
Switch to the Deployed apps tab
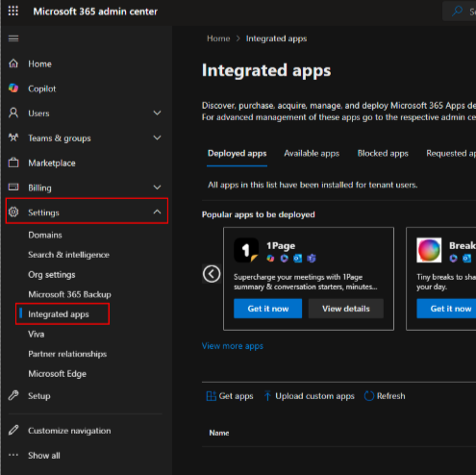(x=237, y=154)
